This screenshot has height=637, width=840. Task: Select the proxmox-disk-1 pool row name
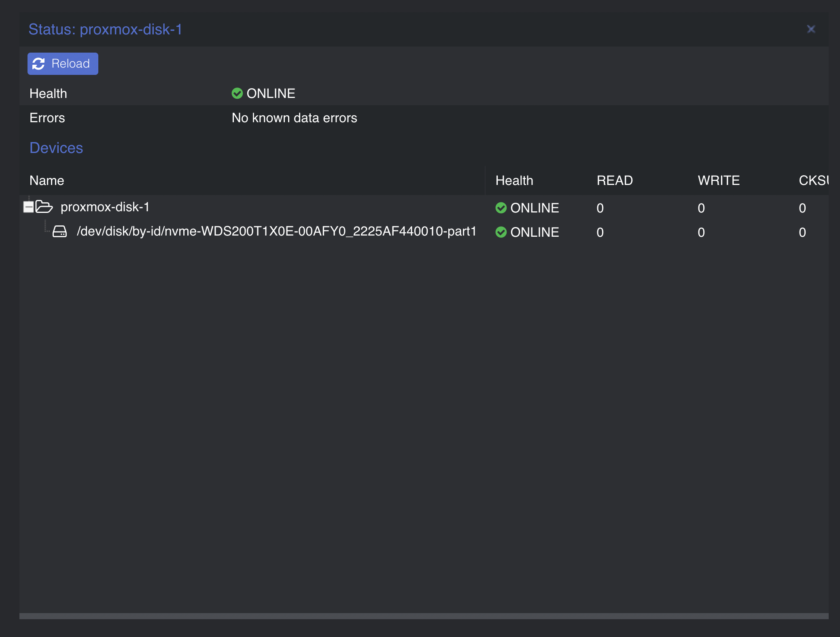(x=105, y=207)
